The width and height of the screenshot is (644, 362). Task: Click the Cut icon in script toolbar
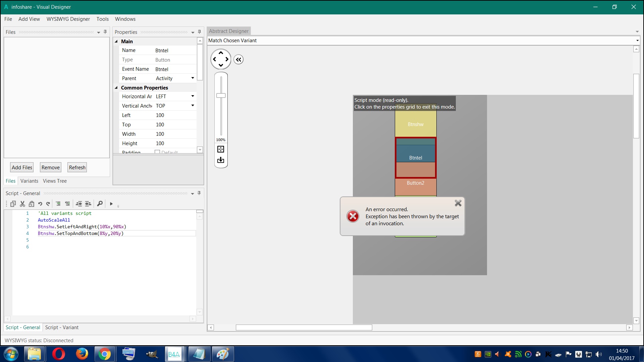22,203
